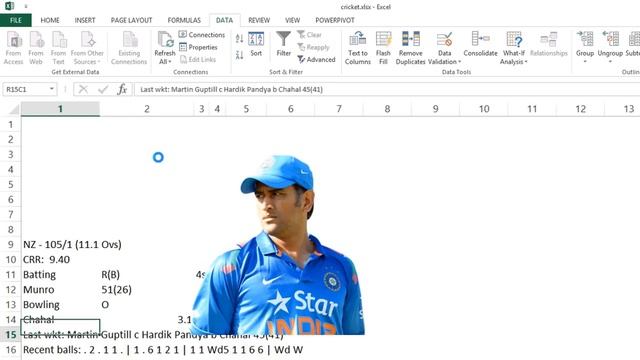Click inside the formula bar text

click(x=231, y=89)
